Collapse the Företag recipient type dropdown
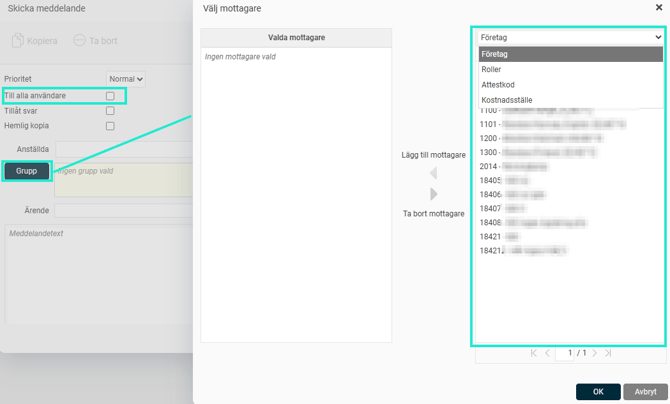670x404 pixels. 568,37
